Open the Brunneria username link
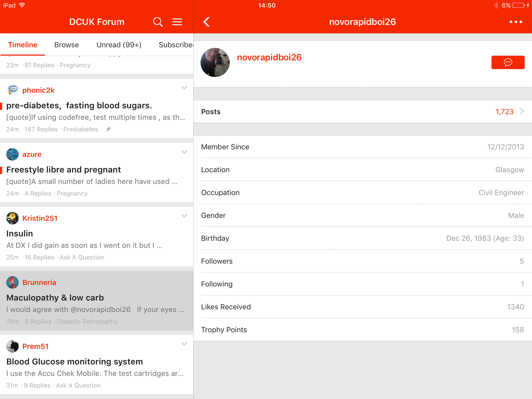 39,282
